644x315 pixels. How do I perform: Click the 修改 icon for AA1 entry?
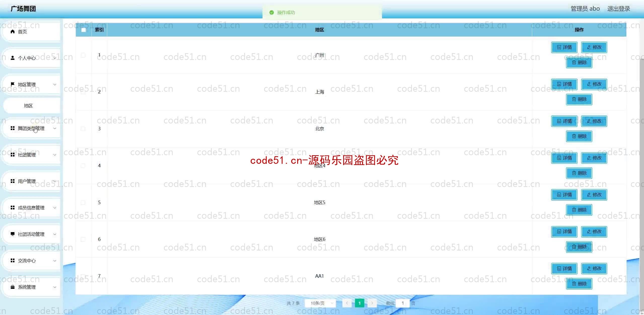click(595, 269)
